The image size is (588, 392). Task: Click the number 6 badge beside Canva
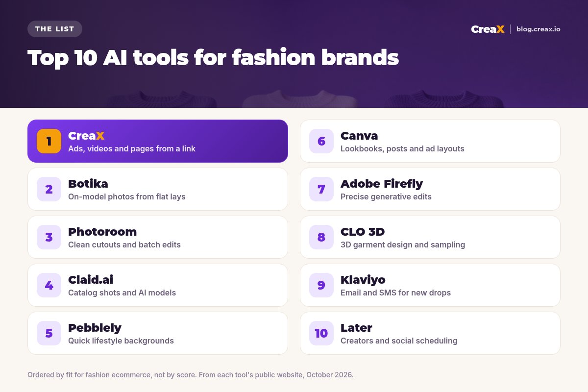pos(321,141)
